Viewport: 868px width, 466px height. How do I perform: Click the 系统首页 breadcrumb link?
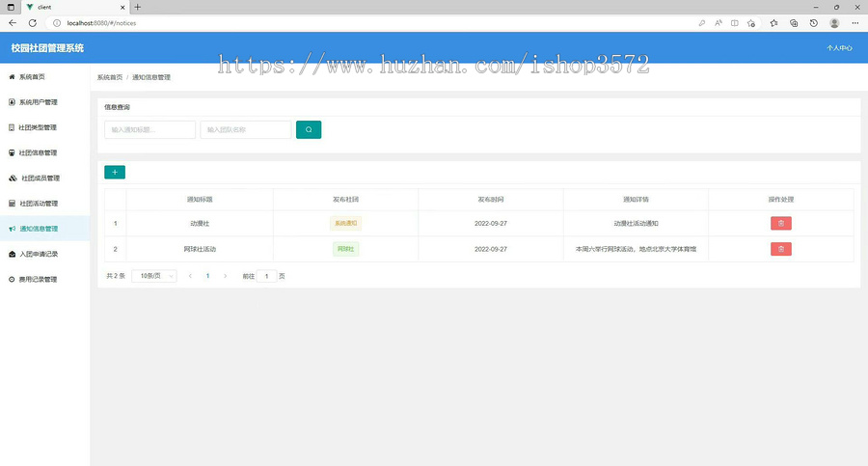coord(110,77)
